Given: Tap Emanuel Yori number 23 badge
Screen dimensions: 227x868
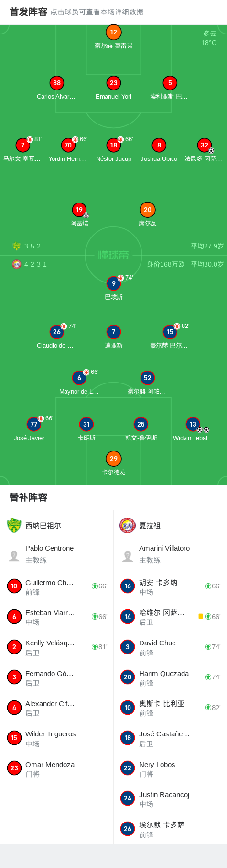Looking at the screenshot, I should (113, 83).
